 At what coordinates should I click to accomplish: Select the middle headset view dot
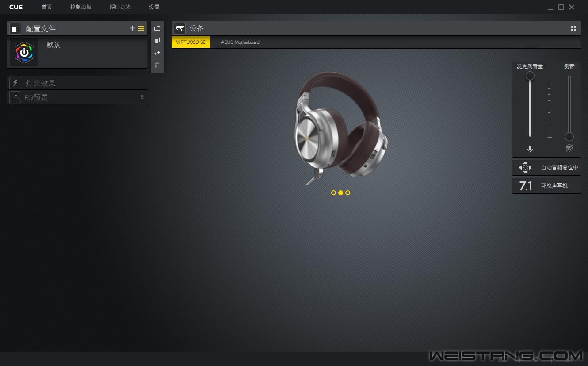point(340,193)
